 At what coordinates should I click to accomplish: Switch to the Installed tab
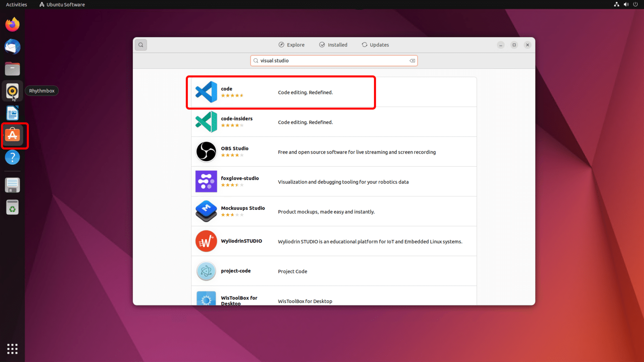[333, 44]
